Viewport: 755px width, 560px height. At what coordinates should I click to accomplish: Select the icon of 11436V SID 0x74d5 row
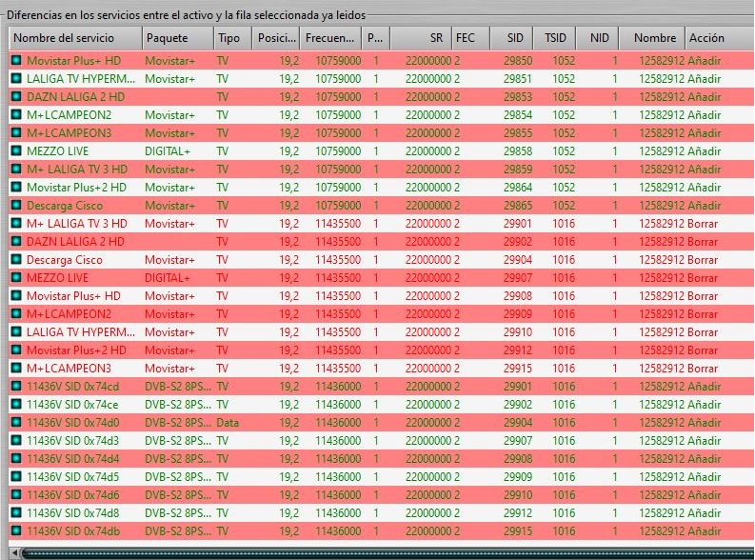click(16, 477)
